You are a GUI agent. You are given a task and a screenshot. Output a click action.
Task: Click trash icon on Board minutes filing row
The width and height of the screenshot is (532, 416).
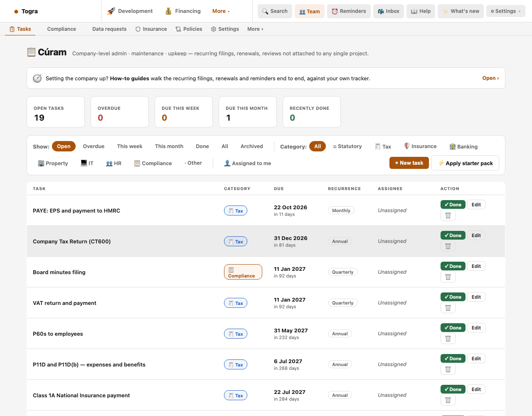coord(448,277)
